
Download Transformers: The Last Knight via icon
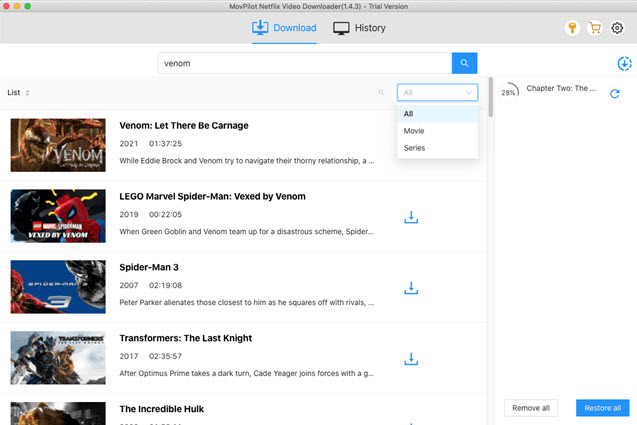pos(411,359)
